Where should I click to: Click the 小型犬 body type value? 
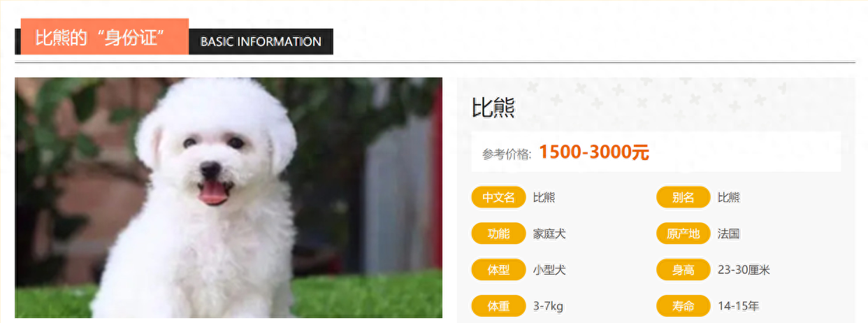[x=549, y=270]
